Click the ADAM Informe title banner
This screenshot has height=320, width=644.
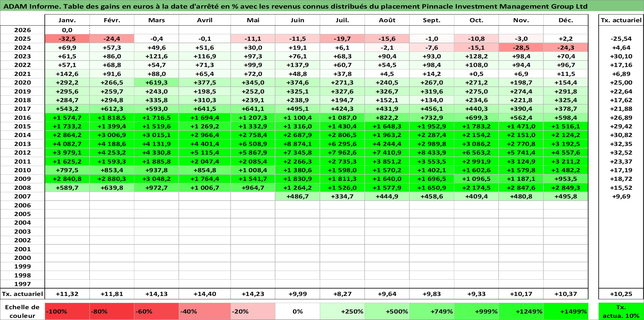click(x=322, y=6)
